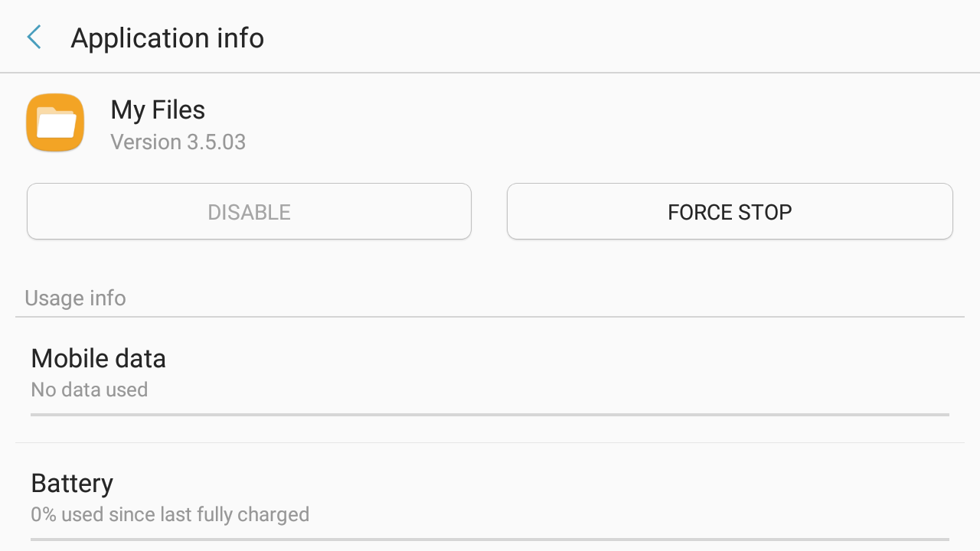Click the divider line below Usage info
Viewport: 980px width, 551px height.
point(490,317)
